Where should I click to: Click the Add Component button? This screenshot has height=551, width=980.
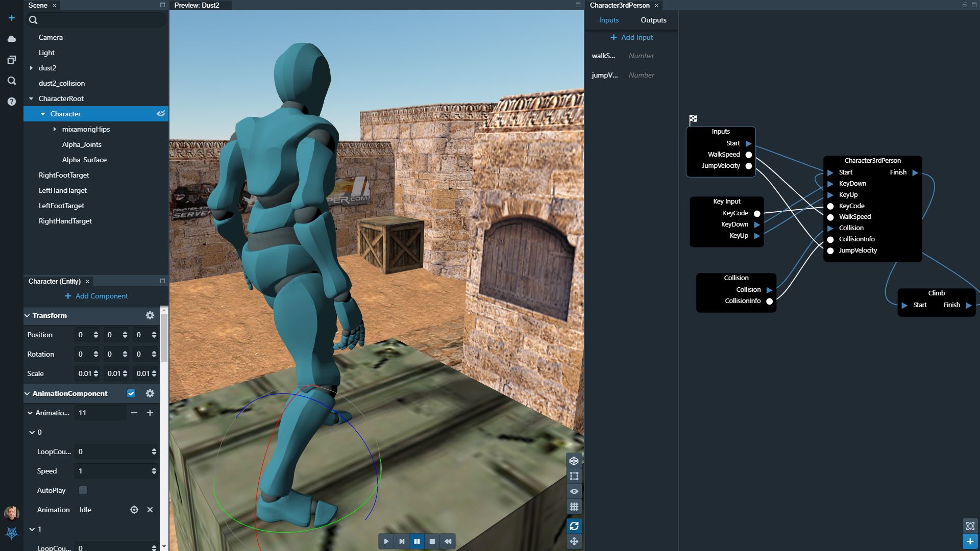[96, 296]
